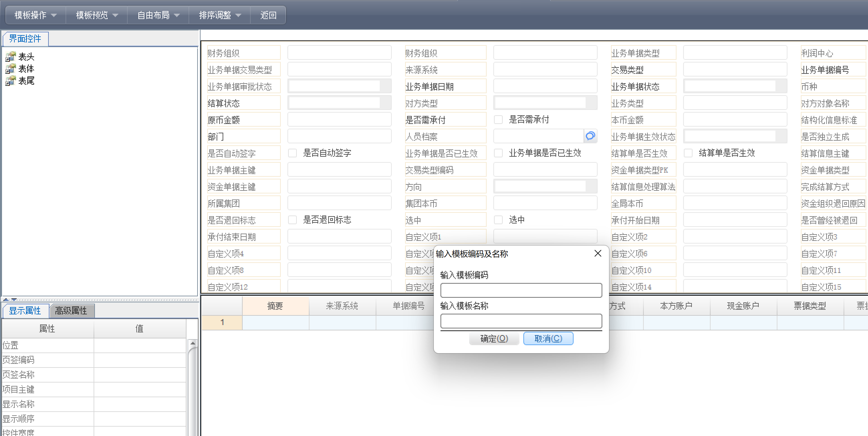This screenshot has height=436, width=868.
Task: Click the 输入模板编码 text field
Action: click(521, 290)
